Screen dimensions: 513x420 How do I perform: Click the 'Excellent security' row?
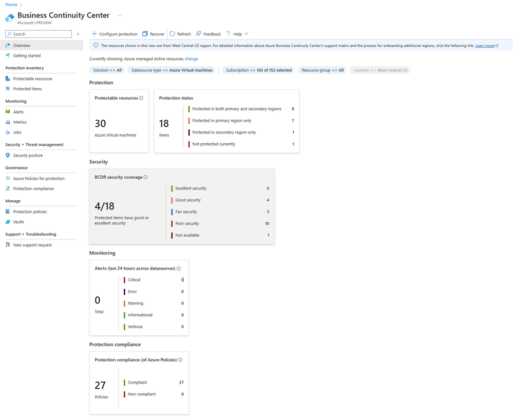220,188
